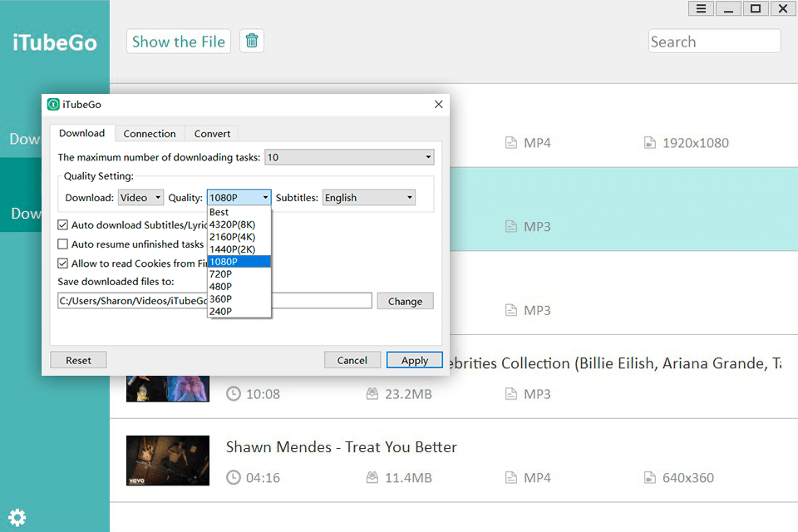Image resolution: width=798 pixels, height=532 pixels.
Task: Click the iTubeGo dialog logo icon
Action: 53,105
